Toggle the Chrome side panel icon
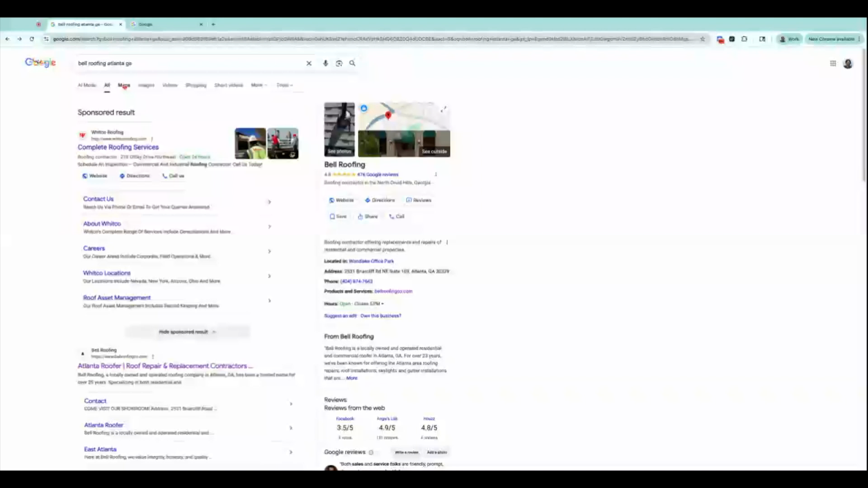The height and width of the screenshot is (488, 868). point(762,39)
